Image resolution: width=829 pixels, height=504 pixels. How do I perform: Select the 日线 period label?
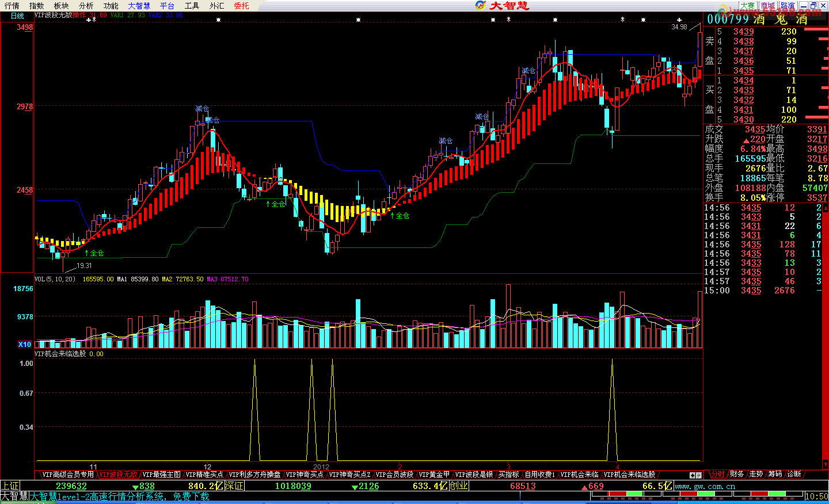point(17,16)
